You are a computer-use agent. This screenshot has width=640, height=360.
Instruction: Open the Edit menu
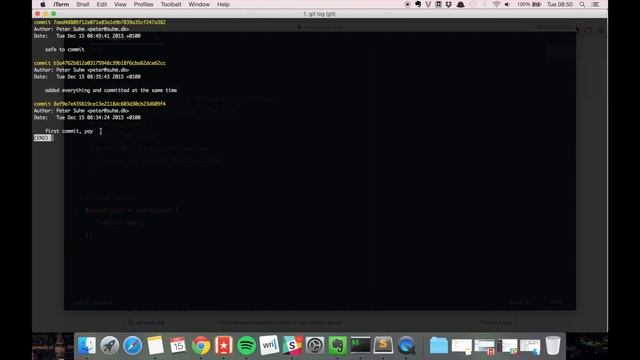[102, 4]
